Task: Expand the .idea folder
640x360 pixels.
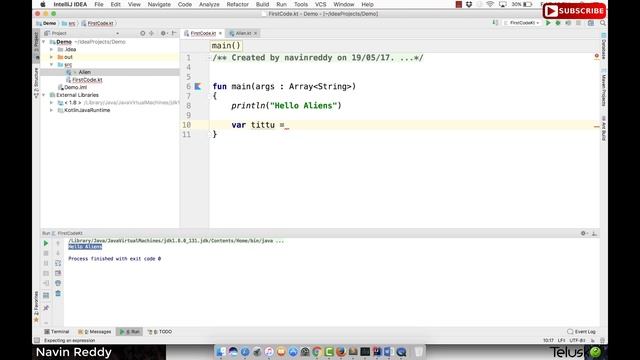Action: [51, 49]
